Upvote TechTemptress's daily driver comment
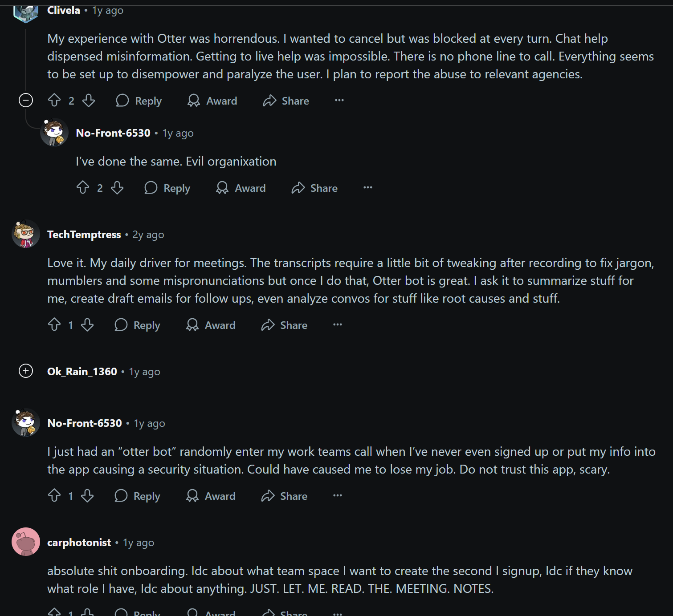Image resolution: width=673 pixels, height=616 pixels. 54,325
